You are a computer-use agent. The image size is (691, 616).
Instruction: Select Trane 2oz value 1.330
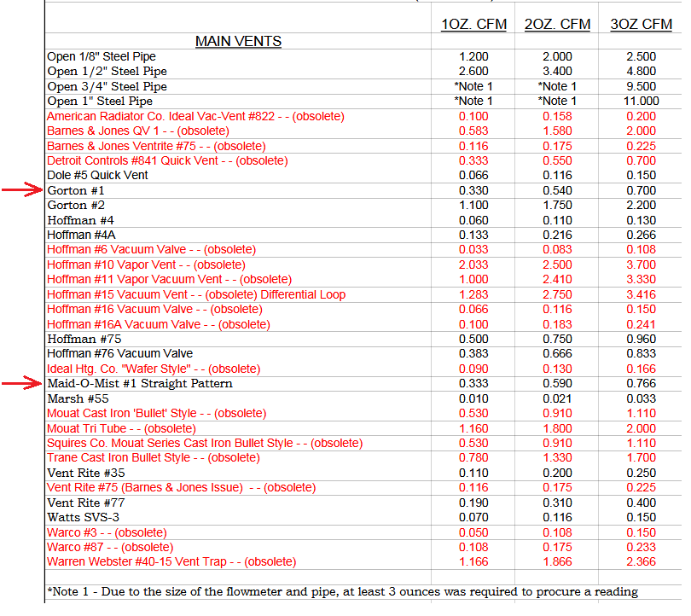(x=557, y=458)
